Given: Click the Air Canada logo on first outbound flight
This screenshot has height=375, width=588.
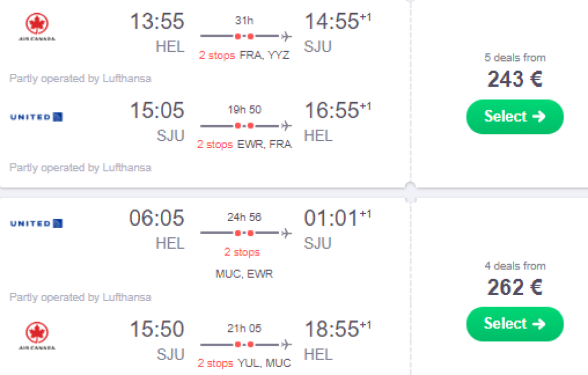Looking at the screenshot, I should click(x=37, y=27).
